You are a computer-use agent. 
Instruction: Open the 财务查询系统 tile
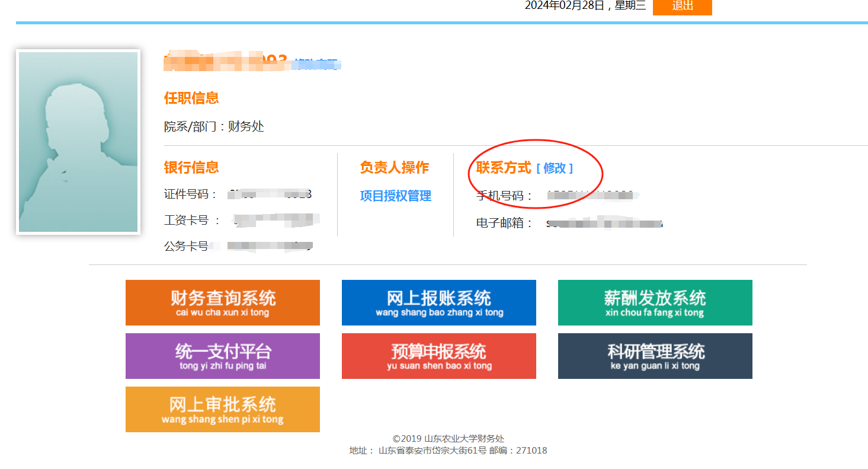[222, 302]
